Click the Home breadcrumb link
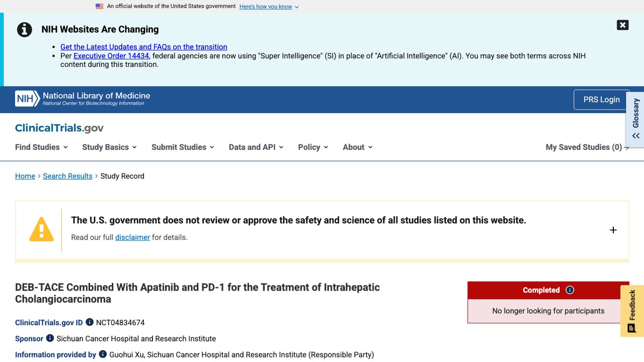The height and width of the screenshot is (362, 644). coord(25,176)
